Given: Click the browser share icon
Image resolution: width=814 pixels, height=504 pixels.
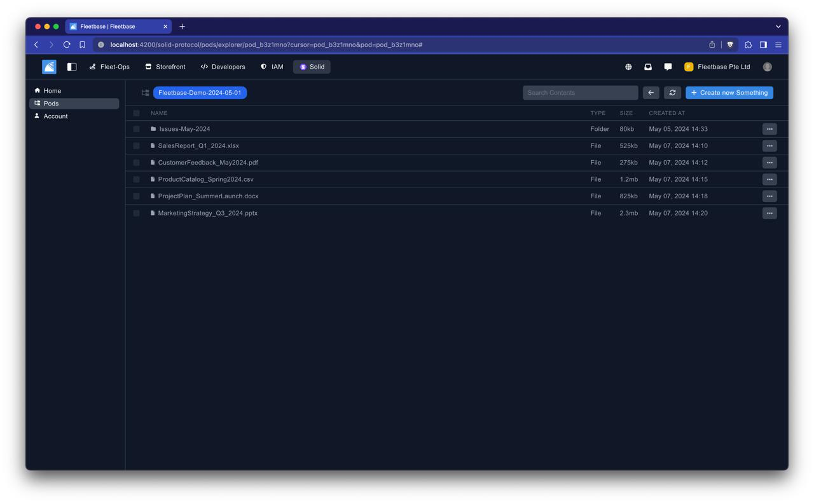Looking at the screenshot, I should (x=712, y=44).
